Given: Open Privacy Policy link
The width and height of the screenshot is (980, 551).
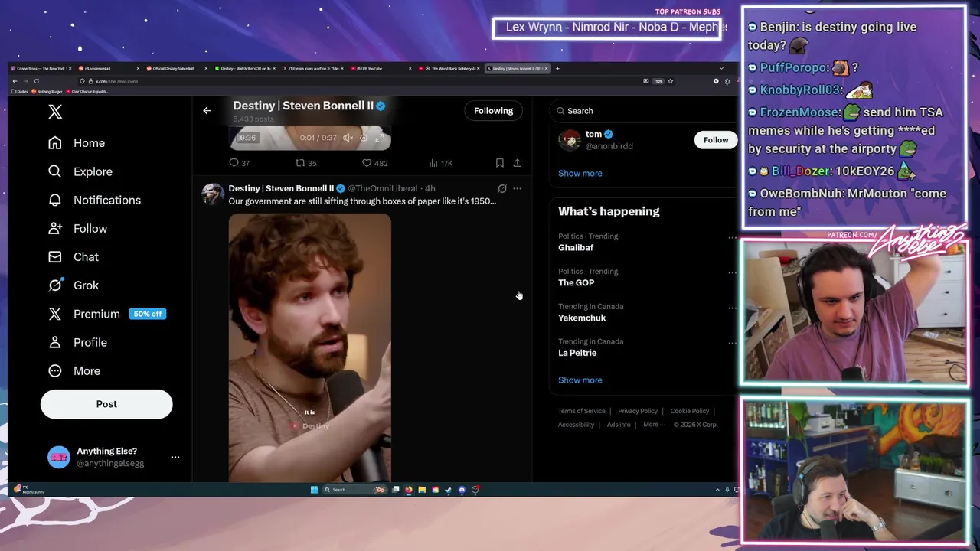Looking at the screenshot, I should point(638,411).
